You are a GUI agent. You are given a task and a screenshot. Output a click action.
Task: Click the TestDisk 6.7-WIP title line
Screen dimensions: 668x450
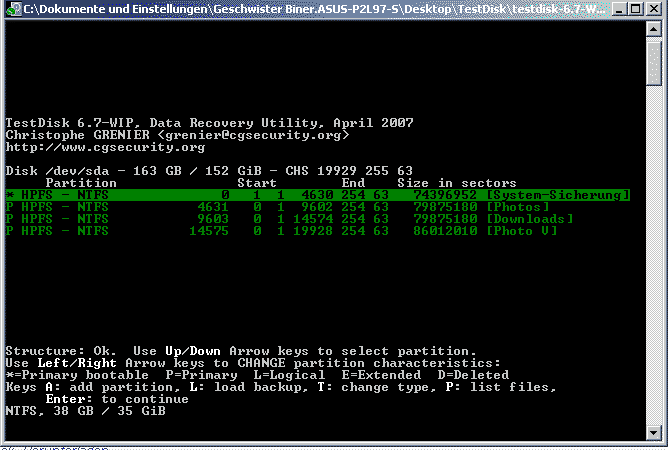209,123
